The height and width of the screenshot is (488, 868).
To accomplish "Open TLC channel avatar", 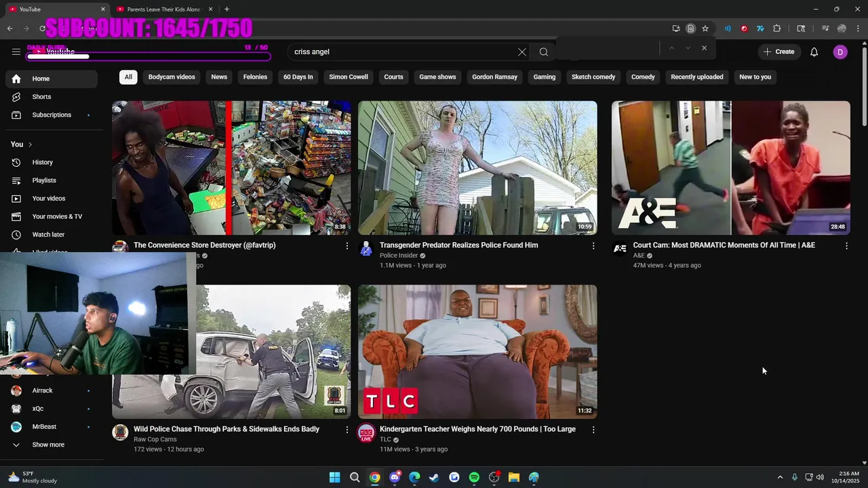I will 366,432.
